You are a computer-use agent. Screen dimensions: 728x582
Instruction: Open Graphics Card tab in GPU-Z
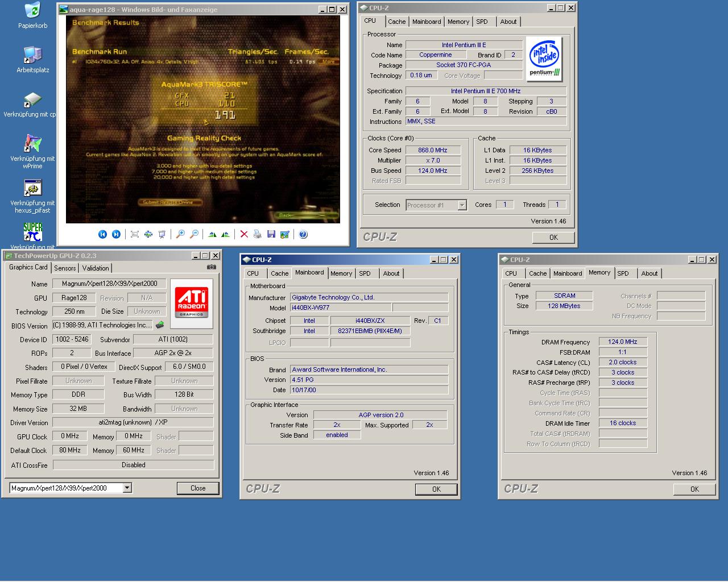tap(28, 267)
